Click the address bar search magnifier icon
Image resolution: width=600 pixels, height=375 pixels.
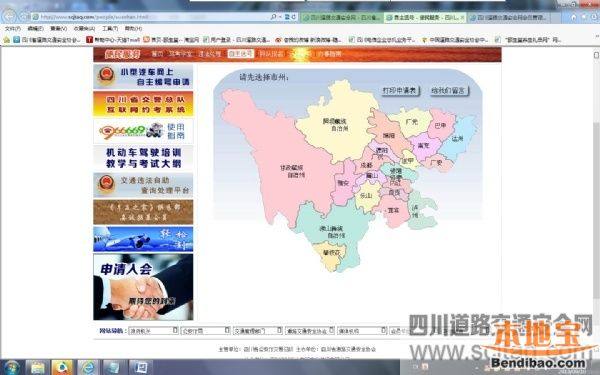(x=274, y=17)
